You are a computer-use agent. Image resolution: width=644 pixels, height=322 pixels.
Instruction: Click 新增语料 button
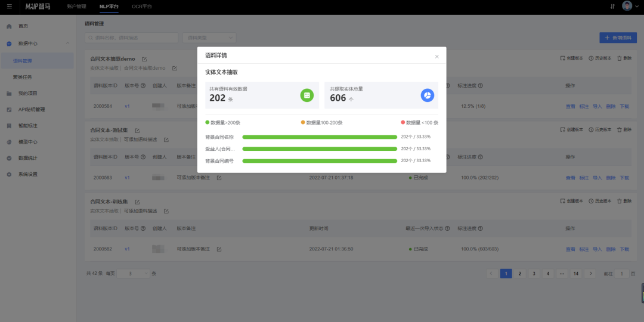(618, 38)
